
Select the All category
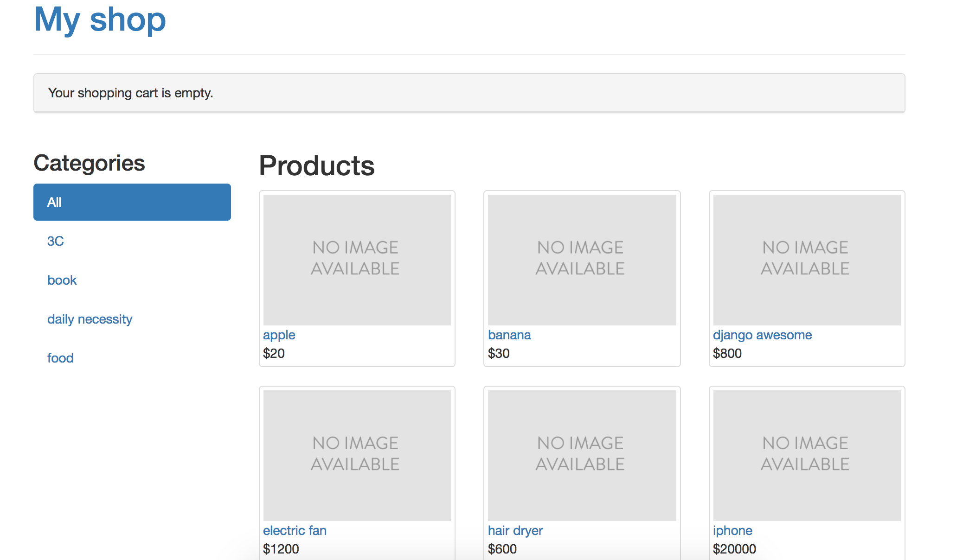(132, 202)
